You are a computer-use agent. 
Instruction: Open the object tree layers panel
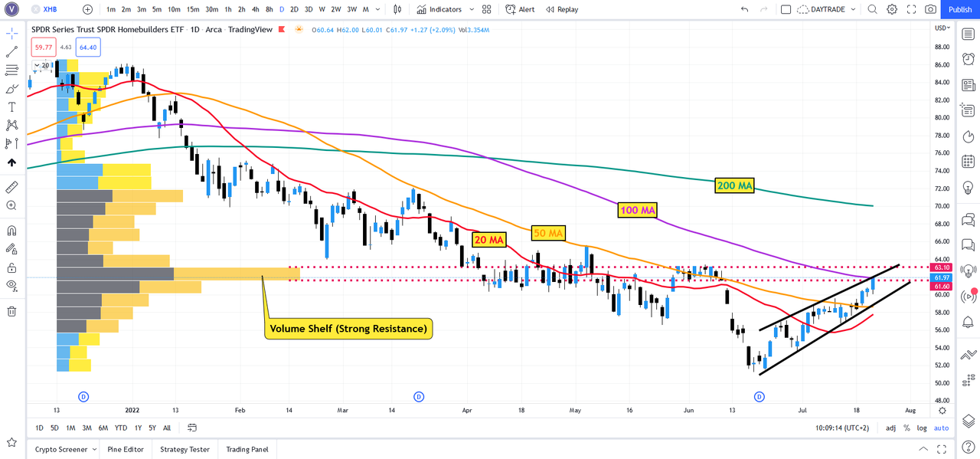(969, 421)
